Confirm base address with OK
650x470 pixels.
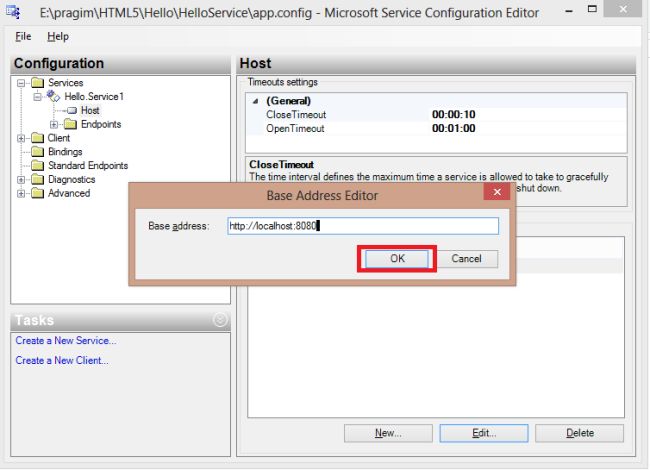coord(397,259)
